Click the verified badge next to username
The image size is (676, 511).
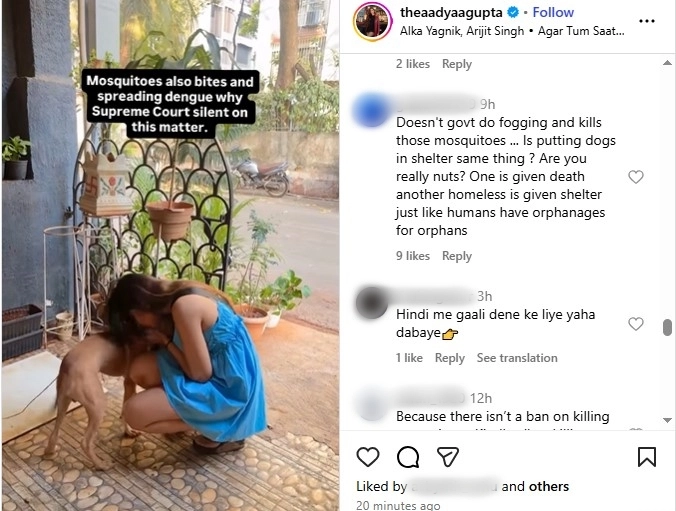tap(513, 13)
